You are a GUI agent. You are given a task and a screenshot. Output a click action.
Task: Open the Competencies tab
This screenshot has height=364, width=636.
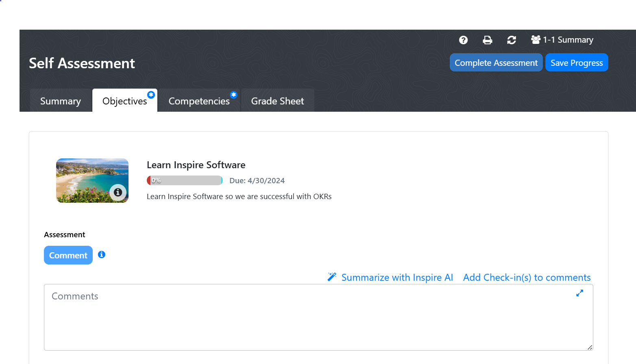tap(199, 101)
